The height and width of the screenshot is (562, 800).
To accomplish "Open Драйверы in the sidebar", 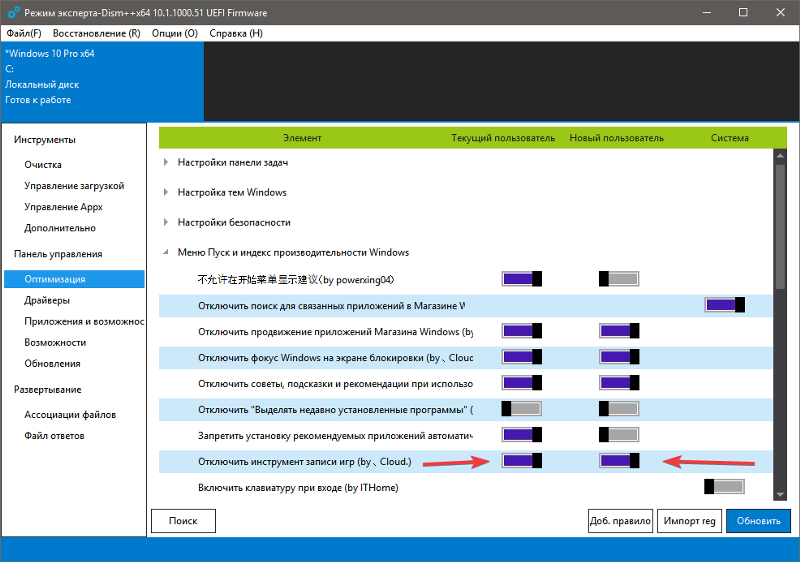I will (x=47, y=300).
